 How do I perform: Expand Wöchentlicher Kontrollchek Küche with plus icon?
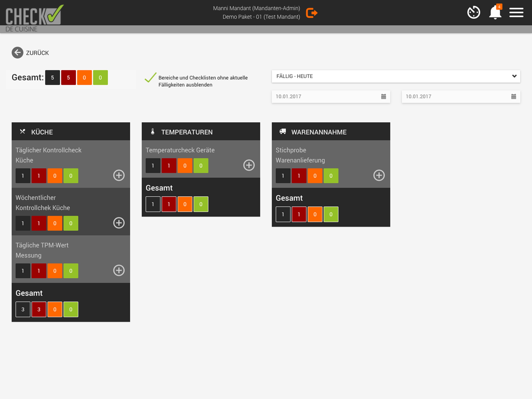coord(119,223)
